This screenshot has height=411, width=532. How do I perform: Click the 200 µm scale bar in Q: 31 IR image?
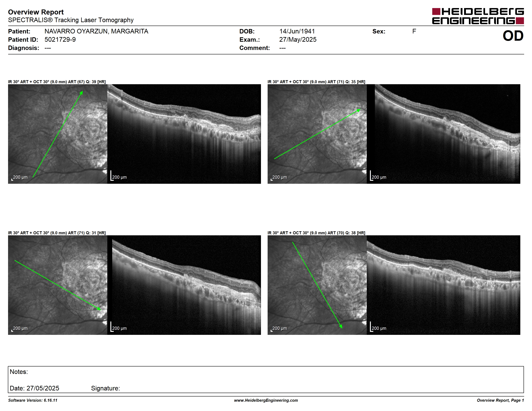point(20,328)
